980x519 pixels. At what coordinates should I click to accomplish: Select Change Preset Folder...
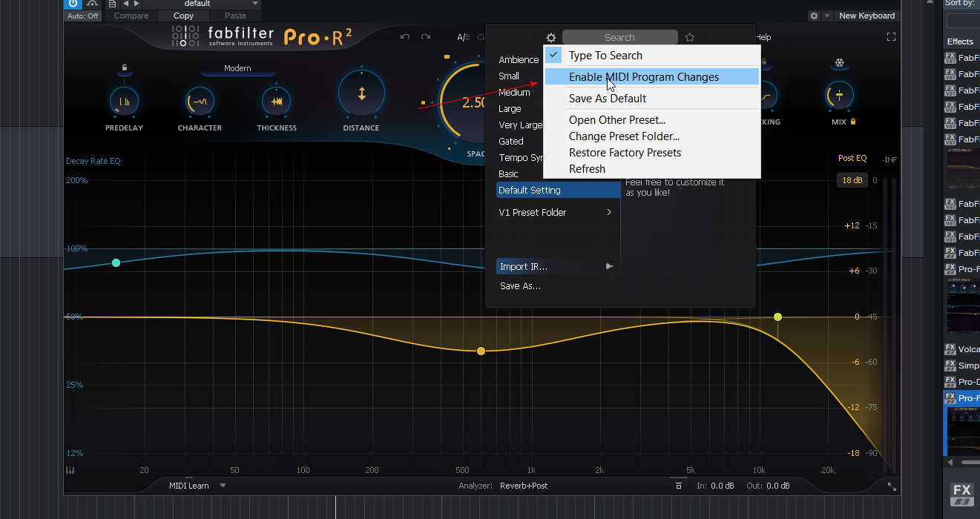coord(652,136)
